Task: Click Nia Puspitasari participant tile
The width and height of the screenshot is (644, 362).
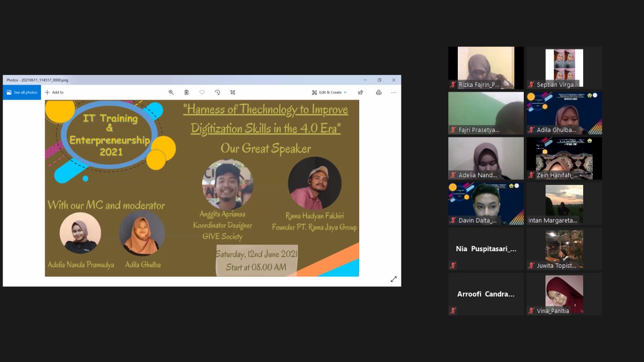Action: (x=486, y=249)
